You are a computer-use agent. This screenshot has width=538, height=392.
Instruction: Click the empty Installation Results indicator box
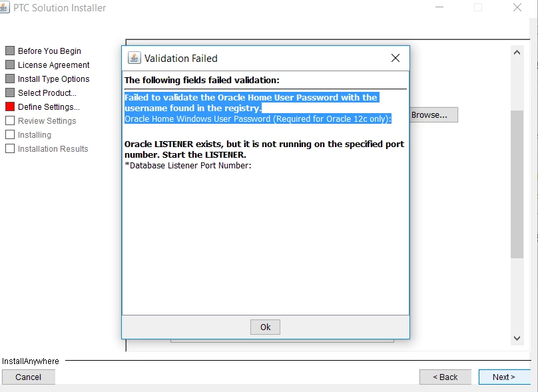(x=10, y=148)
